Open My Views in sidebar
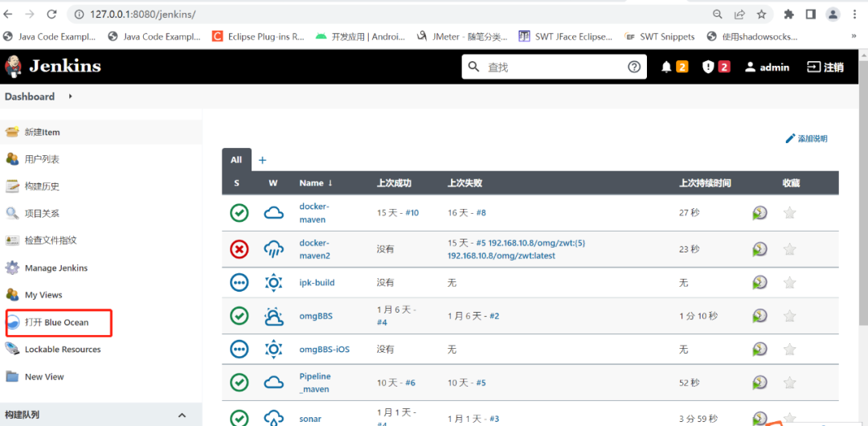Viewport: 868px width, 426px height. [x=43, y=295]
